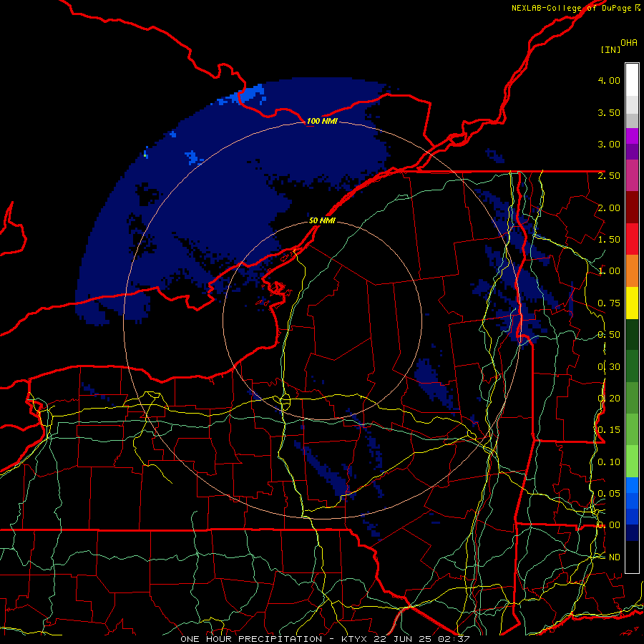Click the OHA product label
The height and width of the screenshot is (644, 644).
coord(629,42)
